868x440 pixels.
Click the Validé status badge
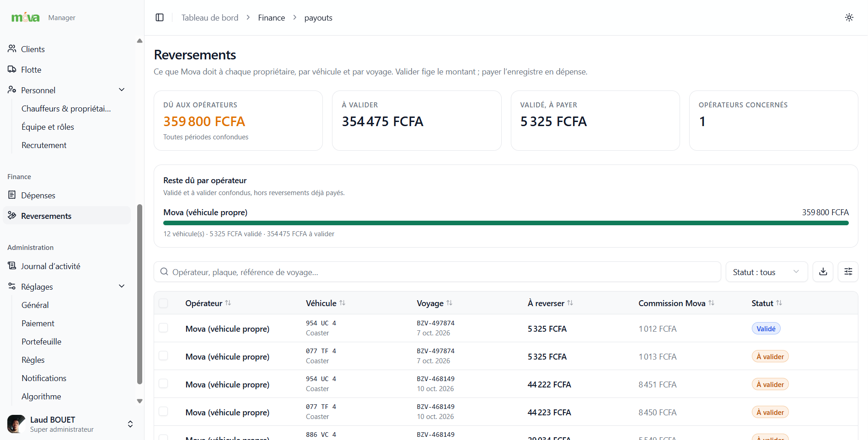(766, 329)
